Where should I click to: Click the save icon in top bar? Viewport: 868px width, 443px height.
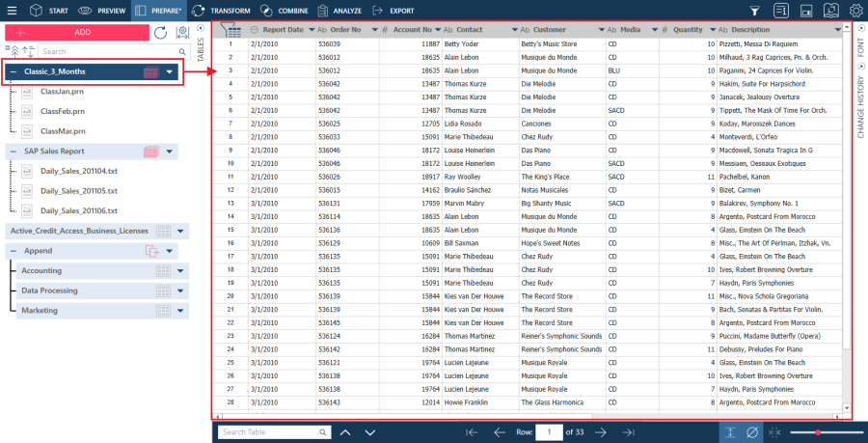pyautogui.click(x=806, y=11)
